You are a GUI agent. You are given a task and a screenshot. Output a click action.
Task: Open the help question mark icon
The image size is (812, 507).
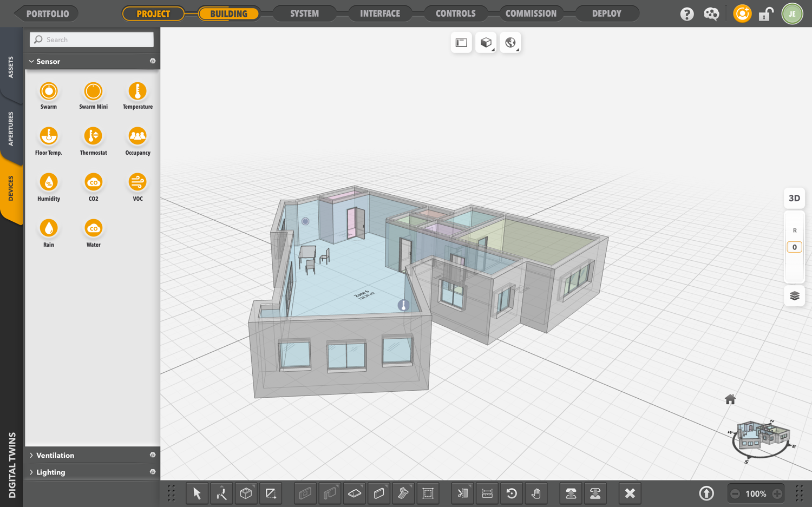pyautogui.click(x=686, y=14)
